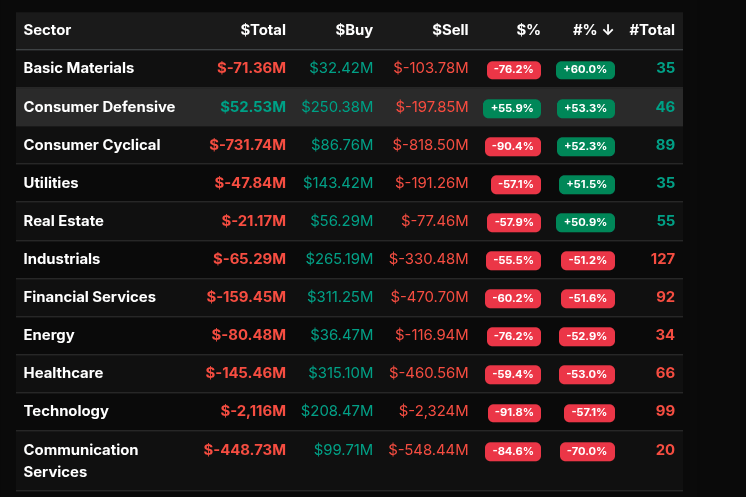Sort by the $Sell column header
The height and width of the screenshot is (497, 746).
[450, 30]
